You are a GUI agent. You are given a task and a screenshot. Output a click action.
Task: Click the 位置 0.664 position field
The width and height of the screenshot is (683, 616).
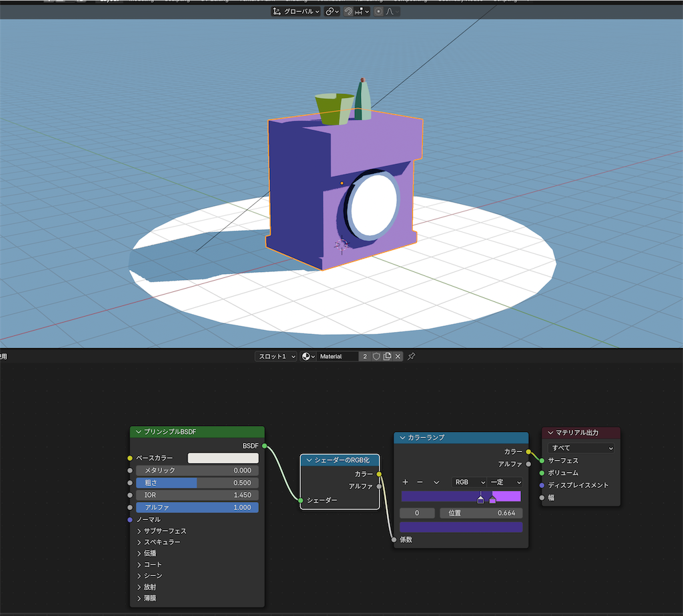coord(482,513)
